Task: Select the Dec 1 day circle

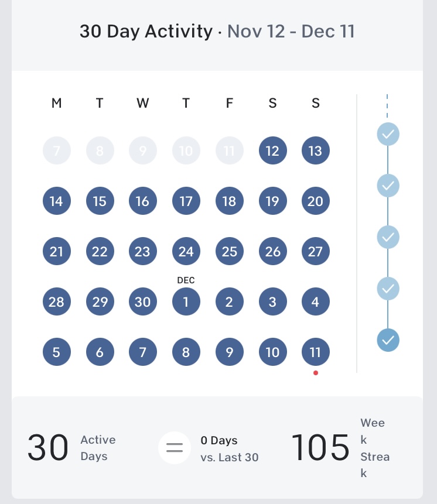Action: [186, 302]
